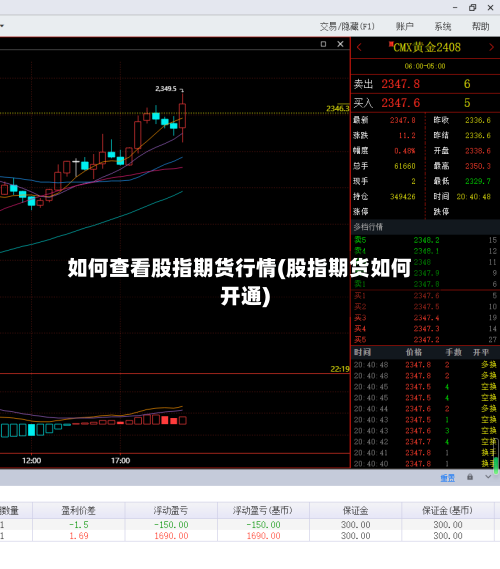Click the 价格 column header in the tick list
Image resolution: width=500 pixels, height=569 pixels.
click(x=414, y=352)
